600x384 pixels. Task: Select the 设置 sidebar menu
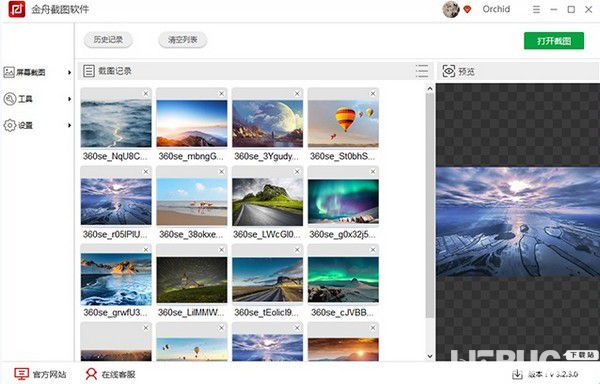point(37,125)
